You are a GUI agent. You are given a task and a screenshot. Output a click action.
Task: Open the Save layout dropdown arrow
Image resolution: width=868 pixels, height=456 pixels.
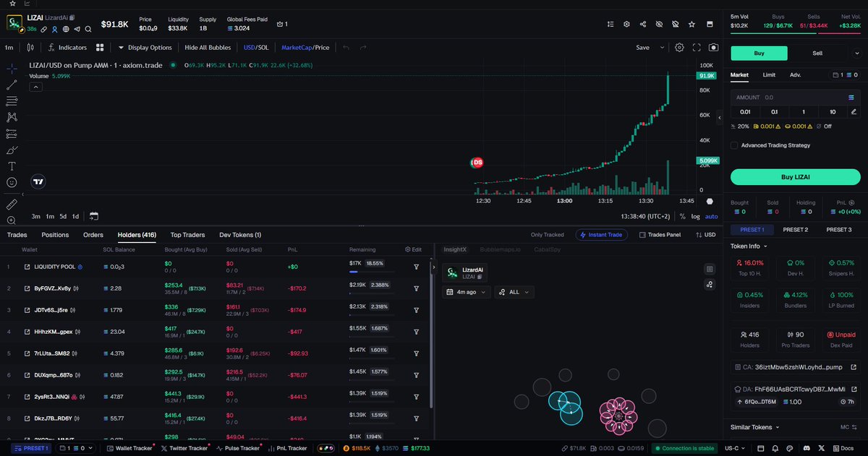pyautogui.click(x=662, y=48)
